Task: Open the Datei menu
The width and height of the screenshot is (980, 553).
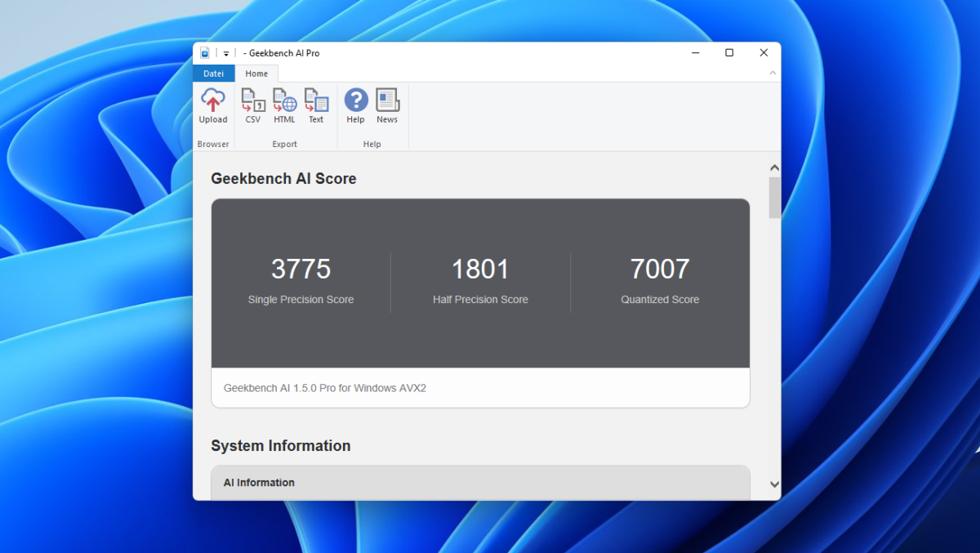Action: [213, 73]
